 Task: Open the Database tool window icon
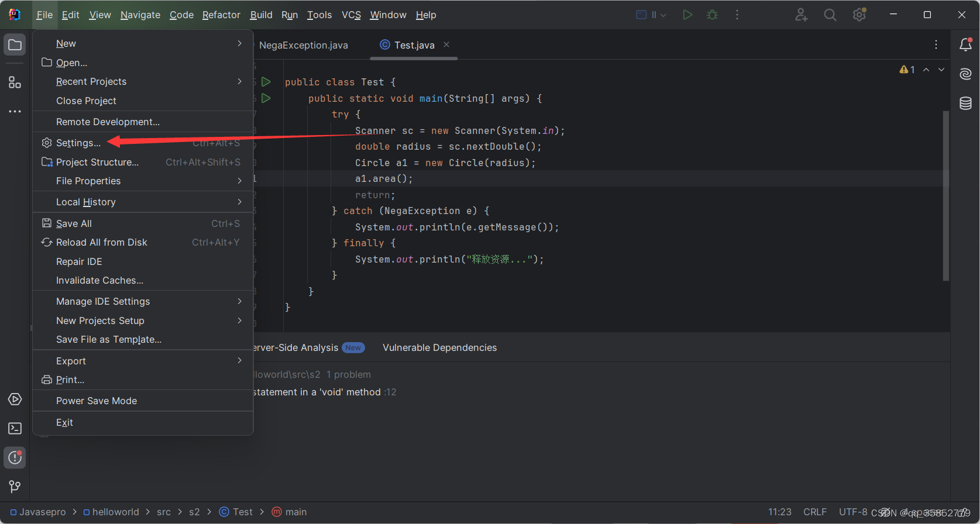[x=965, y=104]
